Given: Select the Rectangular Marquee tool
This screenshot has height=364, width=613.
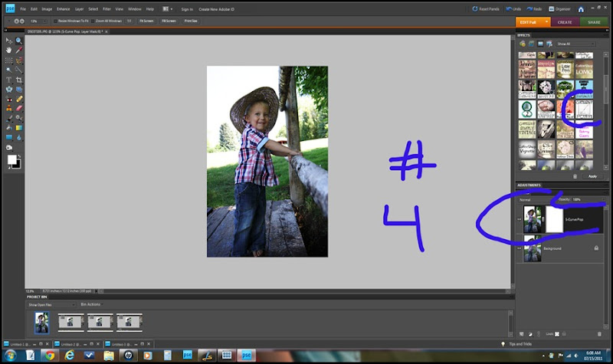Looking at the screenshot, I should point(8,60).
